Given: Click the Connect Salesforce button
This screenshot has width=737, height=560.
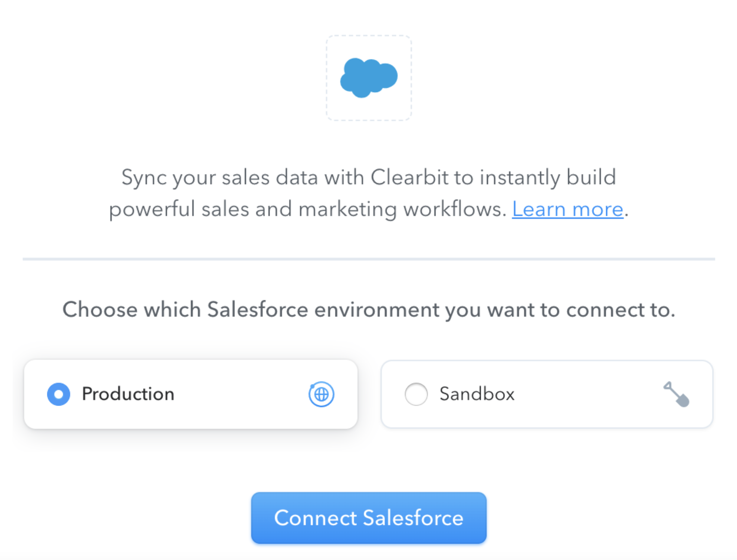Looking at the screenshot, I should (369, 518).
